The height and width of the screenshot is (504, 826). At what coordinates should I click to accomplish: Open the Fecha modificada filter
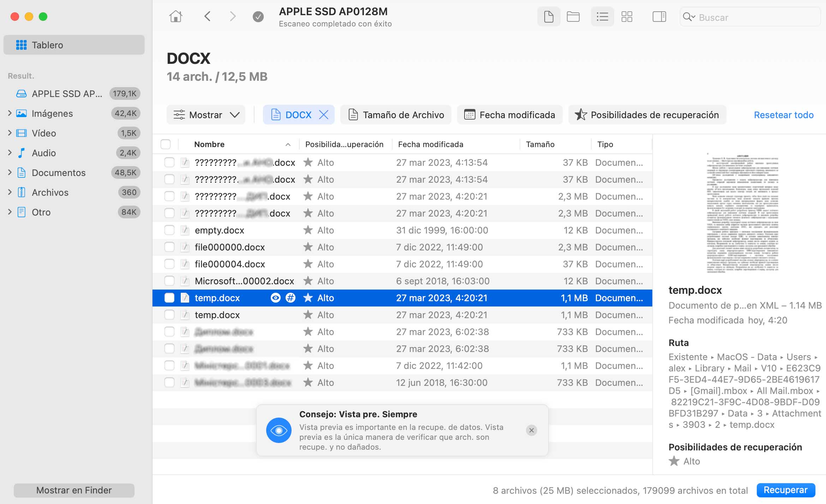509,115
